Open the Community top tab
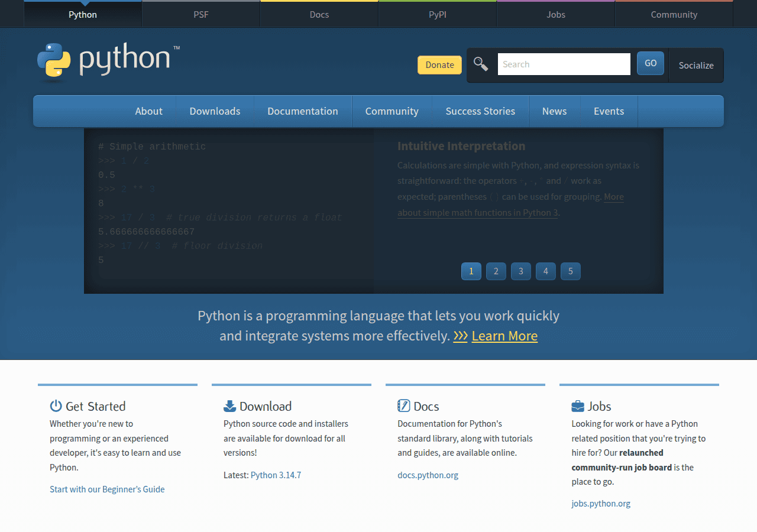The image size is (757, 532). point(674,14)
